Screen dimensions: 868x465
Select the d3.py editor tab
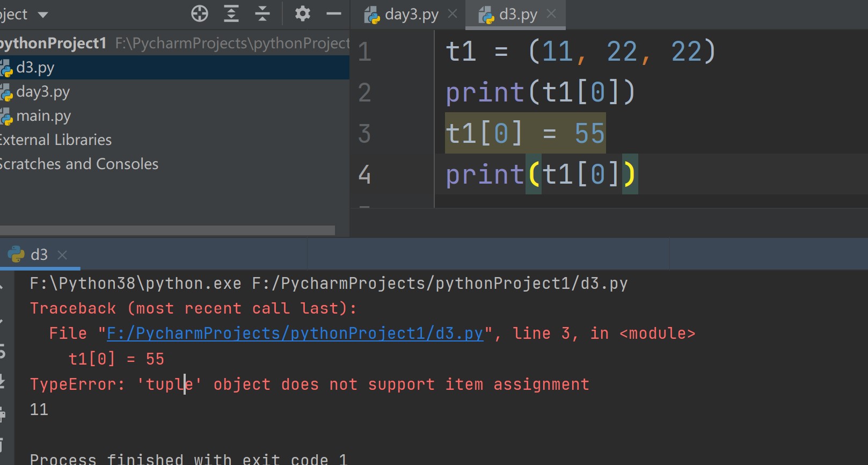click(517, 14)
